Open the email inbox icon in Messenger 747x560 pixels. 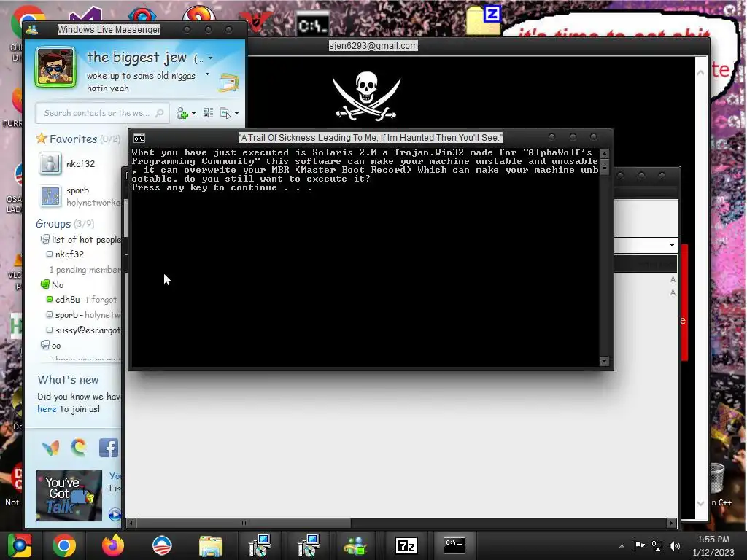pyautogui.click(x=229, y=82)
